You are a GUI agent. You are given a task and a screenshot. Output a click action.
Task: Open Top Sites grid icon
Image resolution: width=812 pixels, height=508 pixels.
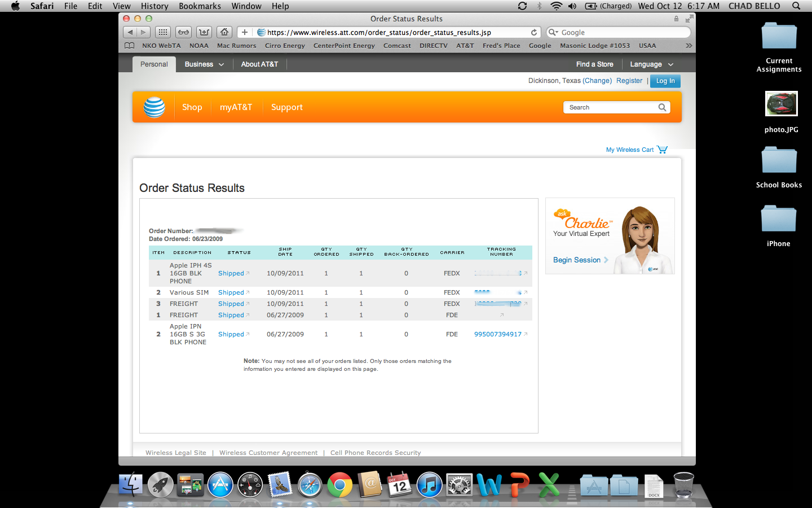162,32
